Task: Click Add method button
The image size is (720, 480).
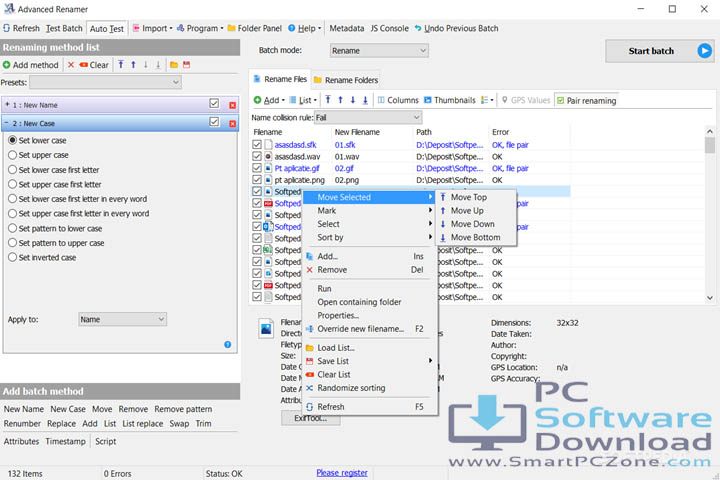Action: (x=31, y=65)
